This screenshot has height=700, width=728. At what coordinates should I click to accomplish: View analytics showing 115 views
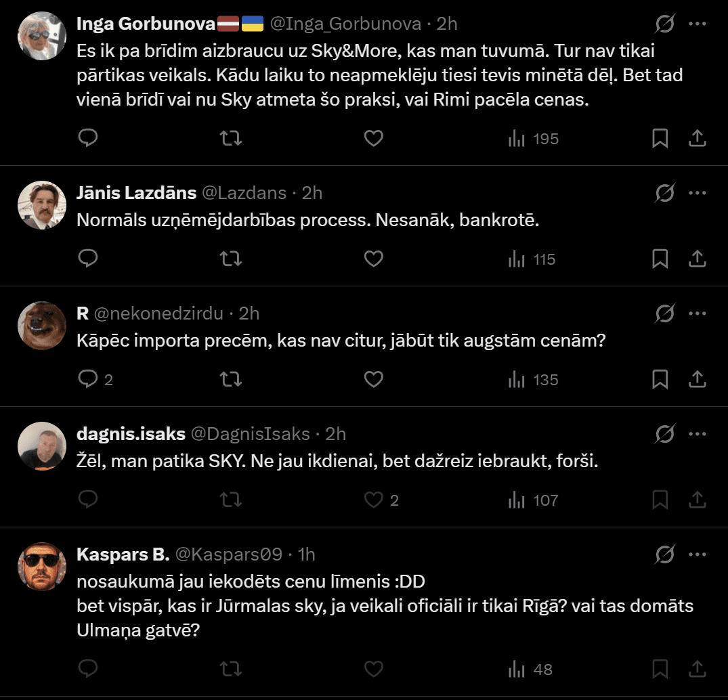[532, 259]
